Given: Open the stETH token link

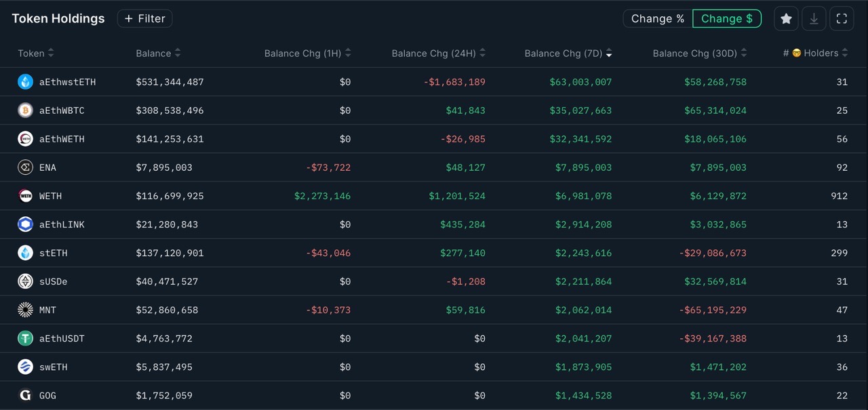Looking at the screenshot, I should point(53,253).
